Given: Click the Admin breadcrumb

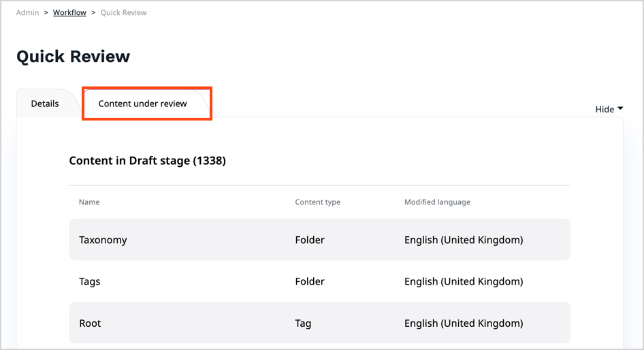Looking at the screenshot, I should coord(27,12).
